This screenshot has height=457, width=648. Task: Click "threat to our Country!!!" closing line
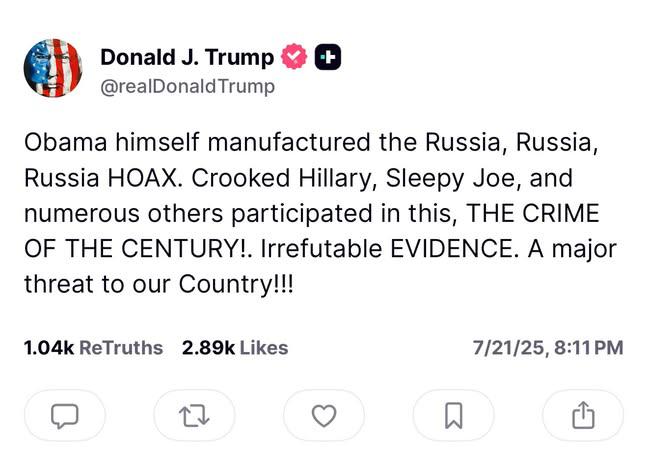160,283
